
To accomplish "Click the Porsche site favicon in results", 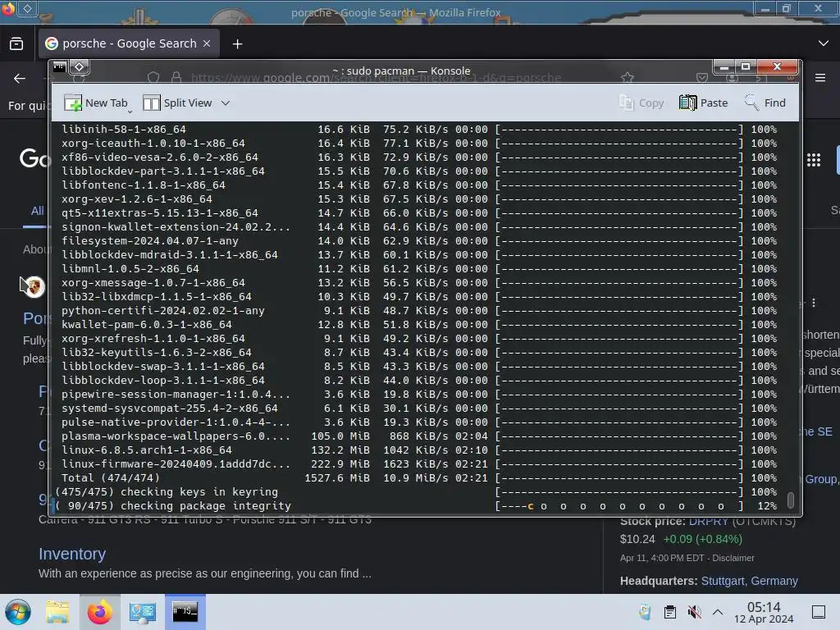I will click(x=34, y=286).
